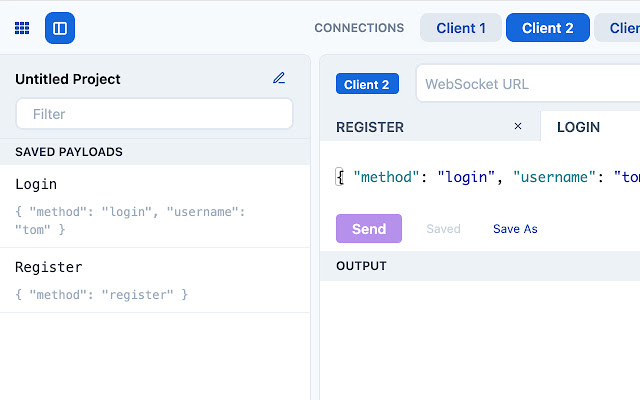Switch to Client 1 connection
The width and height of the screenshot is (640, 400).
(461, 28)
